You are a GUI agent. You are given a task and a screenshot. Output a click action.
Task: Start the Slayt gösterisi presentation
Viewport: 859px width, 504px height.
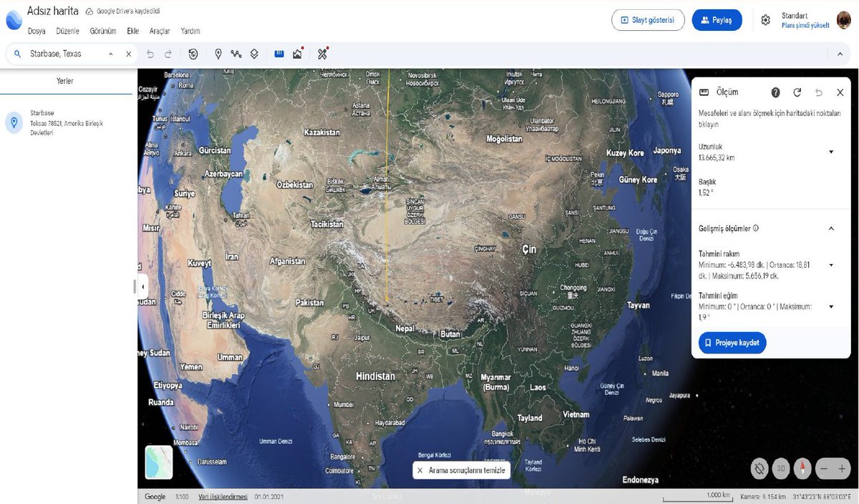(x=648, y=20)
